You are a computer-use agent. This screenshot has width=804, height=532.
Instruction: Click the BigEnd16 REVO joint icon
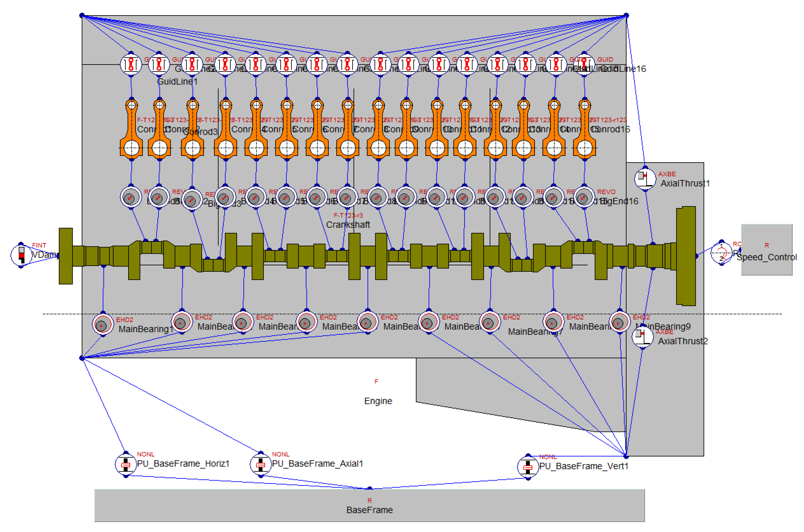coord(584,197)
